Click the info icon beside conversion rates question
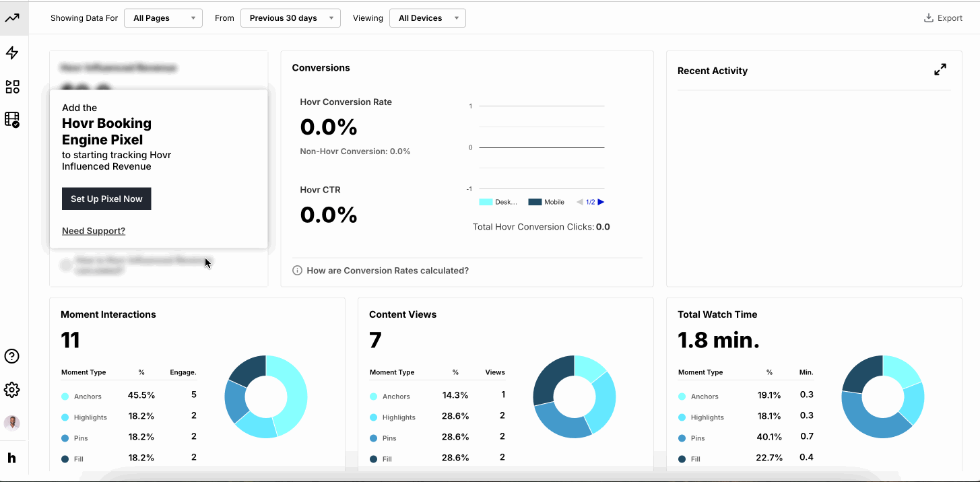This screenshot has width=980, height=482. tap(297, 271)
